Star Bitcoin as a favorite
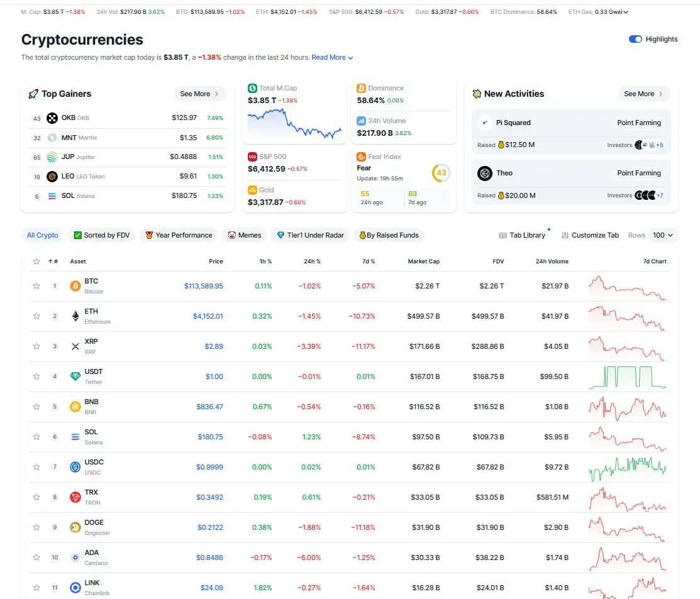The height and width of the screenshot is (599, 700). 36,286
